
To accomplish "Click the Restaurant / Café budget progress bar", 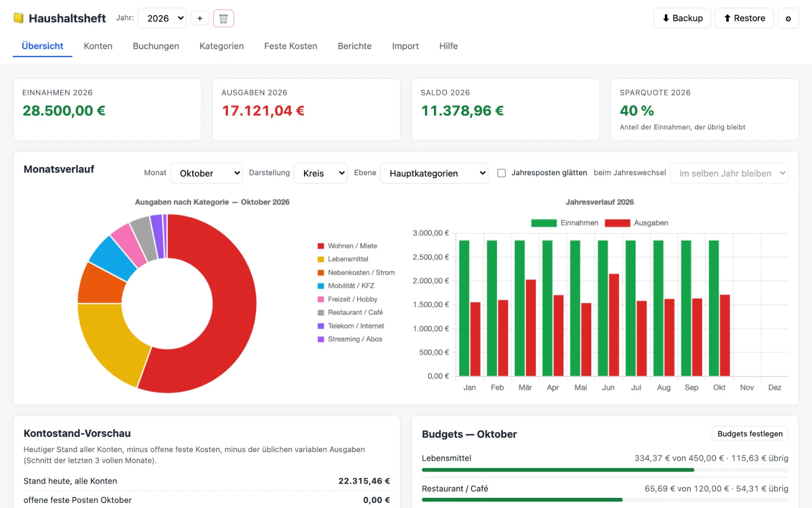I will pos(605,500).
